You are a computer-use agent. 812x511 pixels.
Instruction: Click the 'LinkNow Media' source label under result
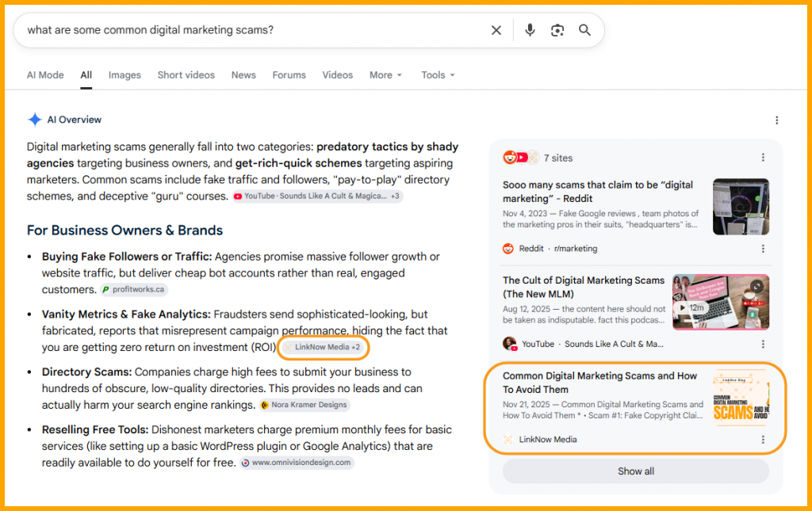click(x=548, y=440)
